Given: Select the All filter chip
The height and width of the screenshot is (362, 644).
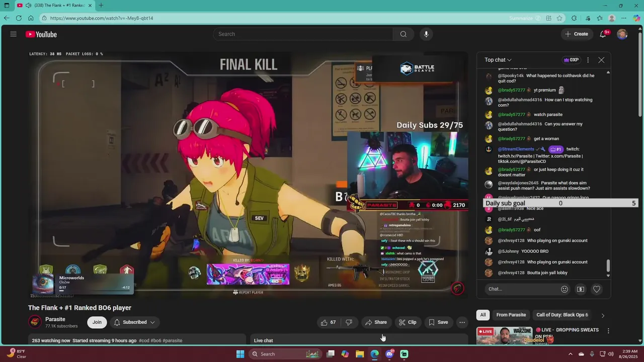Looking at the screenshot, I should point(483,315).
